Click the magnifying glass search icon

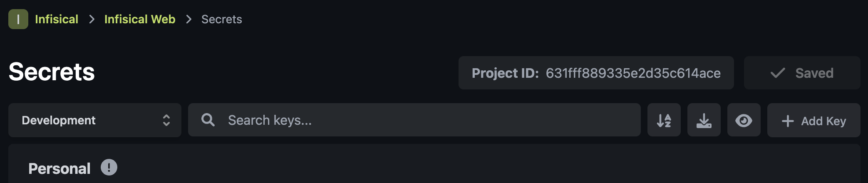[x=208, y=120]
